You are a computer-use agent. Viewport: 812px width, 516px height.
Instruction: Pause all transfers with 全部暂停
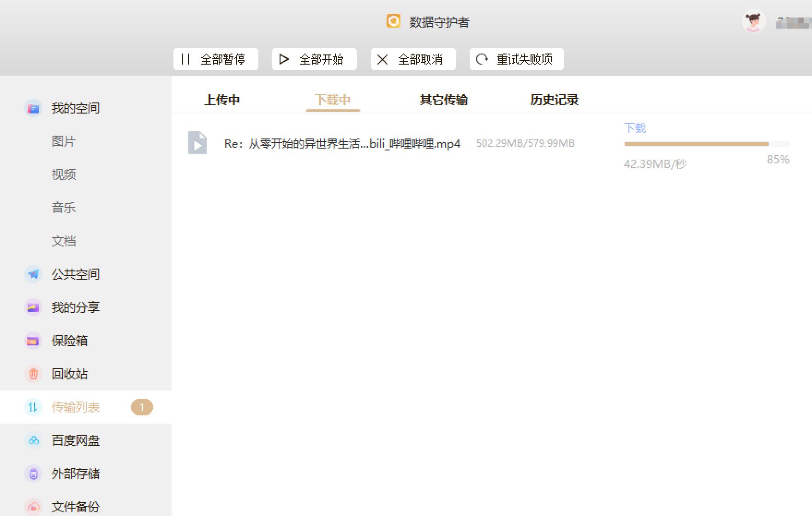pos(215,59)
